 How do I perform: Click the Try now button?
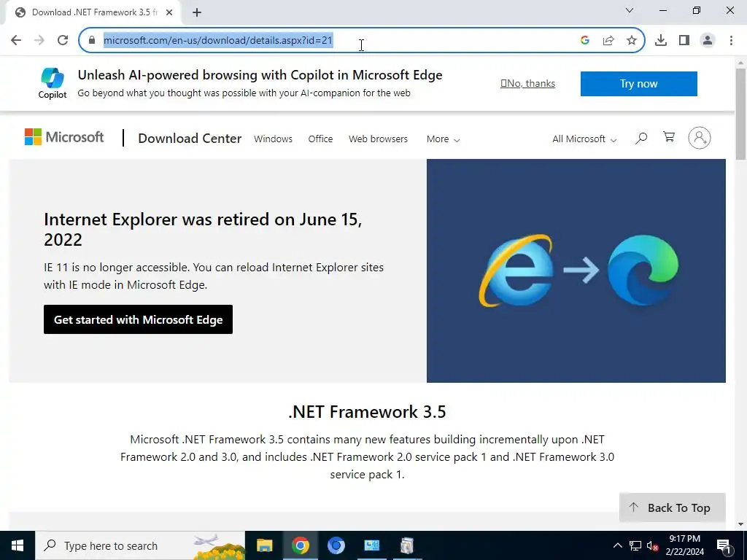point(638,84)
